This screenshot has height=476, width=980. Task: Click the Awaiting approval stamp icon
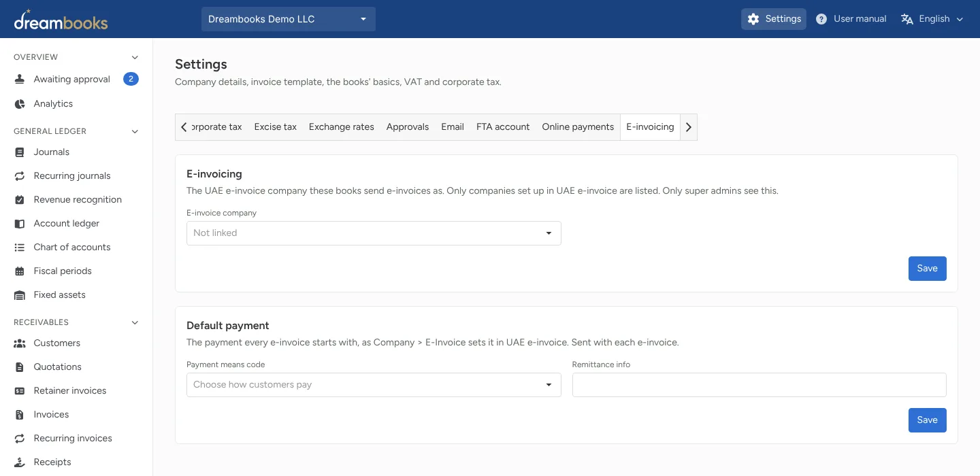20,80
